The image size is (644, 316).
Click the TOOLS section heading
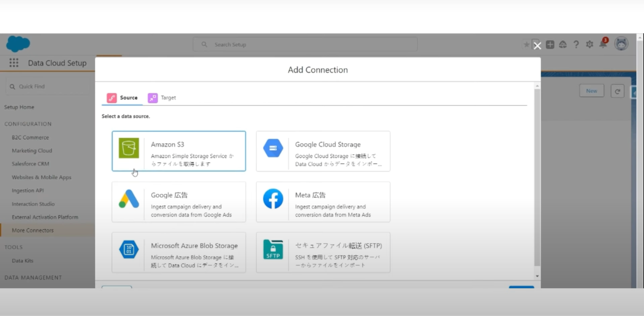[x=14, y=247]
